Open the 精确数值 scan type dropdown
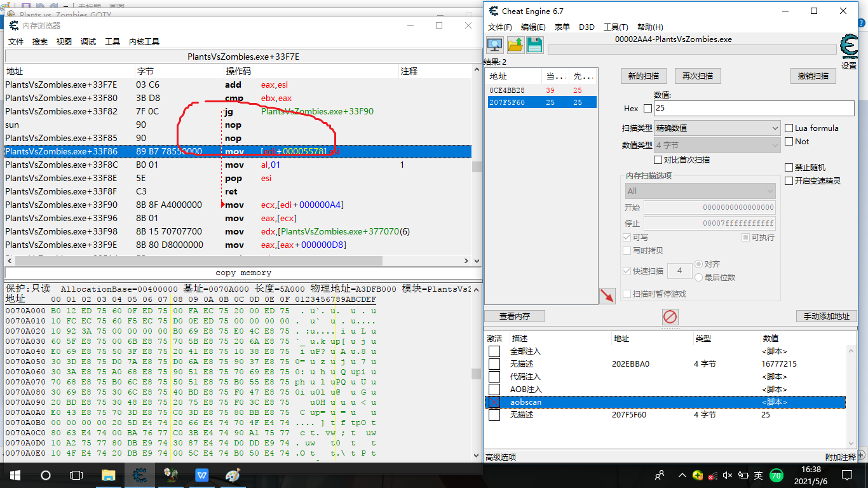Screen dimensions: 868x488 pos(775,128)
